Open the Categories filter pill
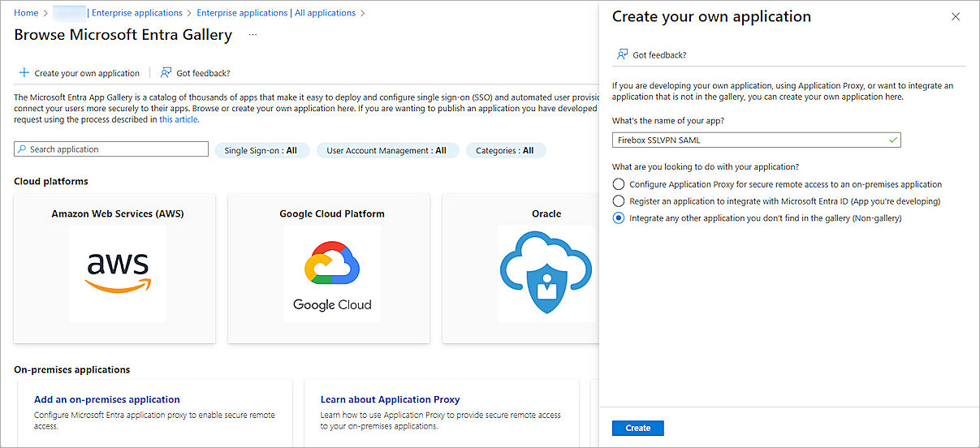The width and height of the screenshot is (980, 448). [505, 150]
